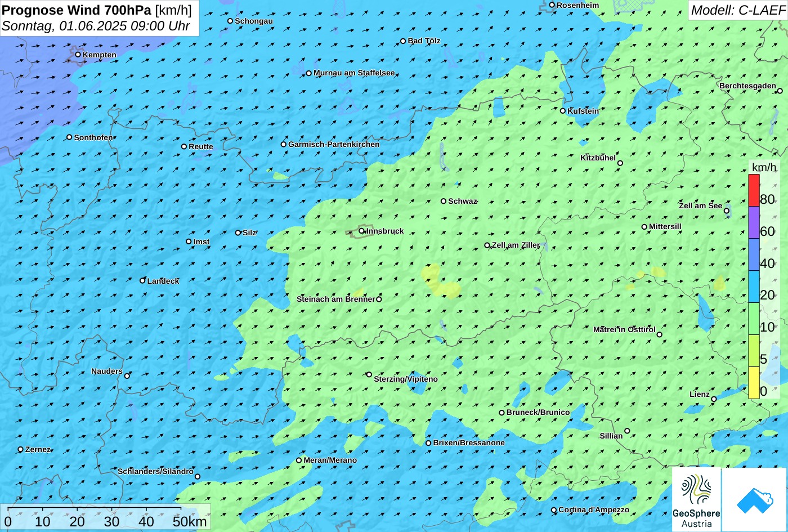Click the Sillian town label
This screenshot has height=532, width=788.
click(x=611, y=436)
